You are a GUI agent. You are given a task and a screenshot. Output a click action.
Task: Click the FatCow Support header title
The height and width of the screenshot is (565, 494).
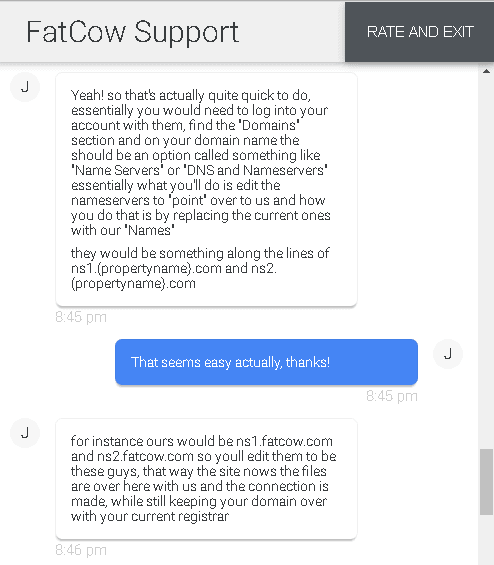point(133,32)
